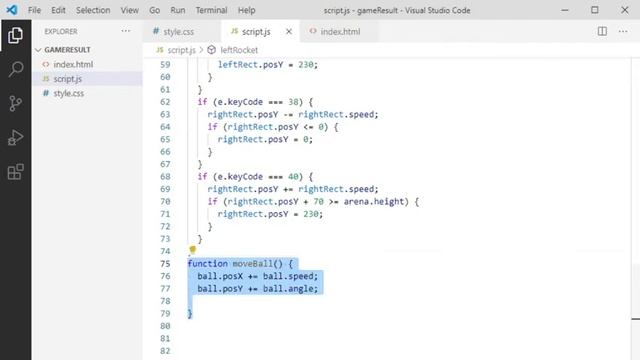Click line number 80 in gutter
This screenshot has height=360, width=640.
pos(165,326)
